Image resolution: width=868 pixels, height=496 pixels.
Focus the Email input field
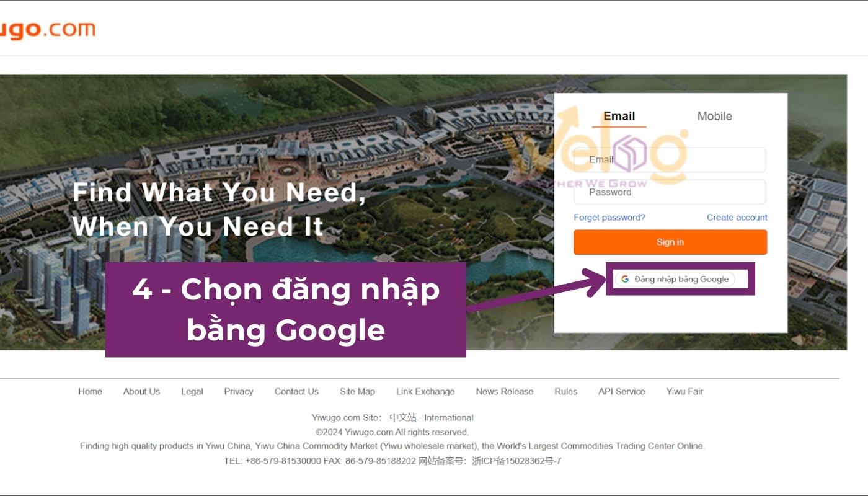(x=670, y=160)
